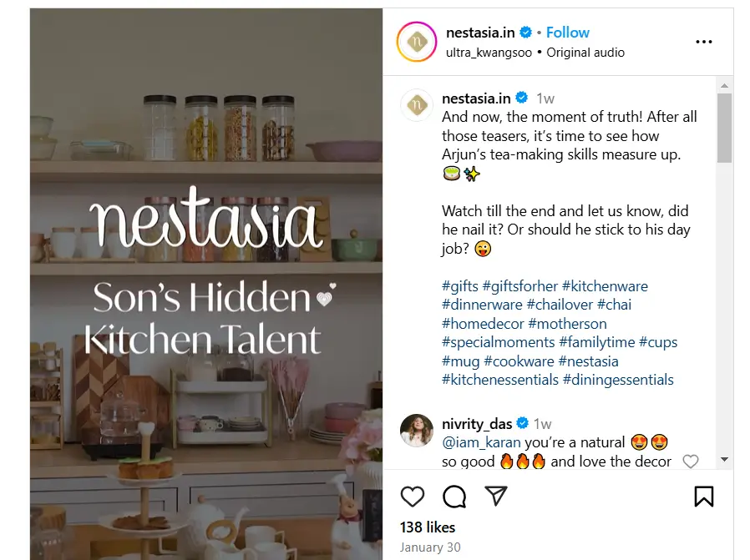Open the #kitchenware hashtag link

click(x=605, y=286)
